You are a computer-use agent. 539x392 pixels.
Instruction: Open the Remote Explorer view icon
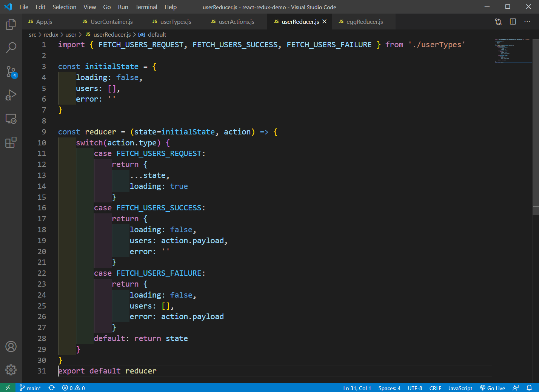coord(11,119)
